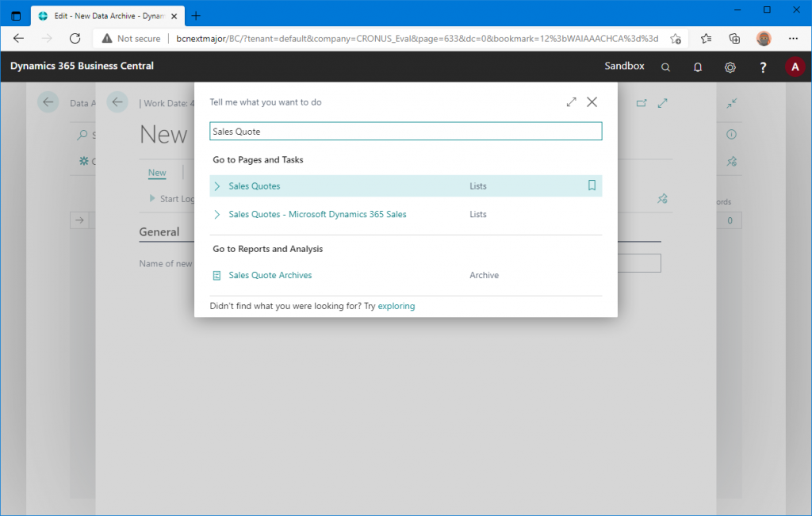Click Dynamics 365 Business Central title
This screenshot has width=812, height=516.
82,66
